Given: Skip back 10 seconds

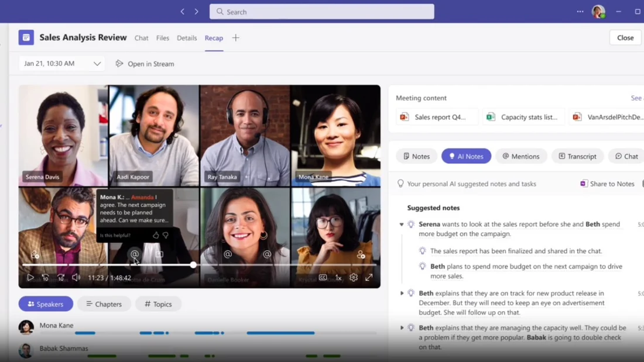Looking at the screenshot, I should tap(45, 277).
